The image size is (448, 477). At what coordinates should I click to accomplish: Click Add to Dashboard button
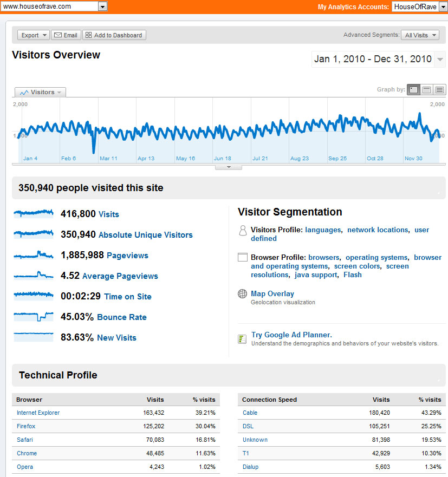point(114,35)
